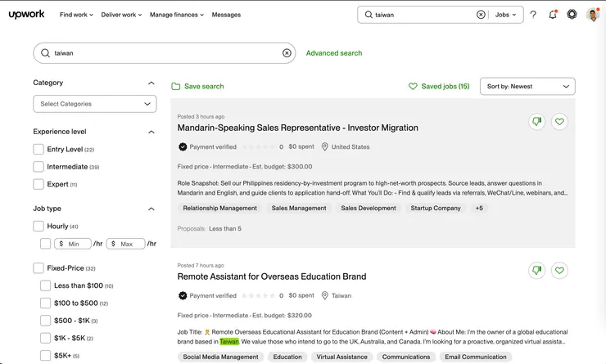Open the Find work menu
This screenshot has height=364, width=606.
(x=76, y=15)
